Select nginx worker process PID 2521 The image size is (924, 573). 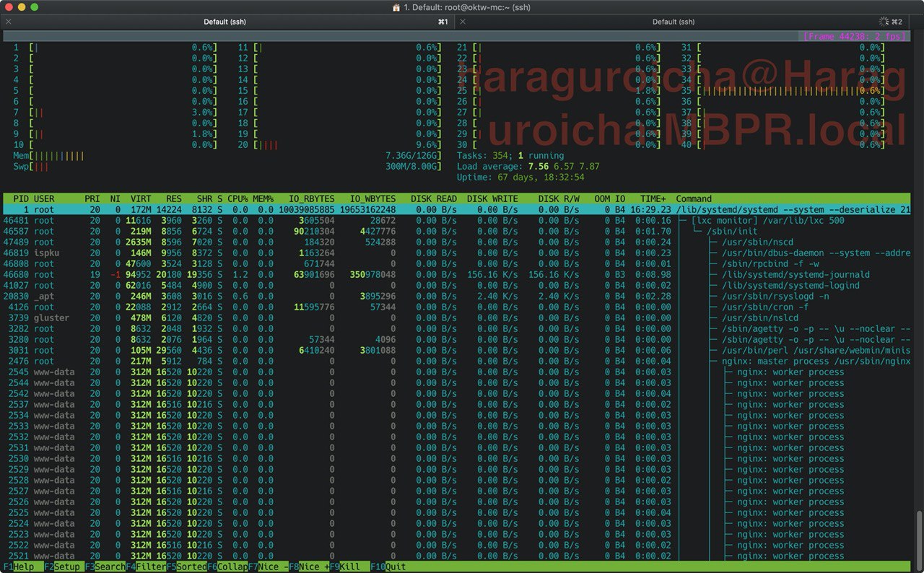(x=456, y=556)
